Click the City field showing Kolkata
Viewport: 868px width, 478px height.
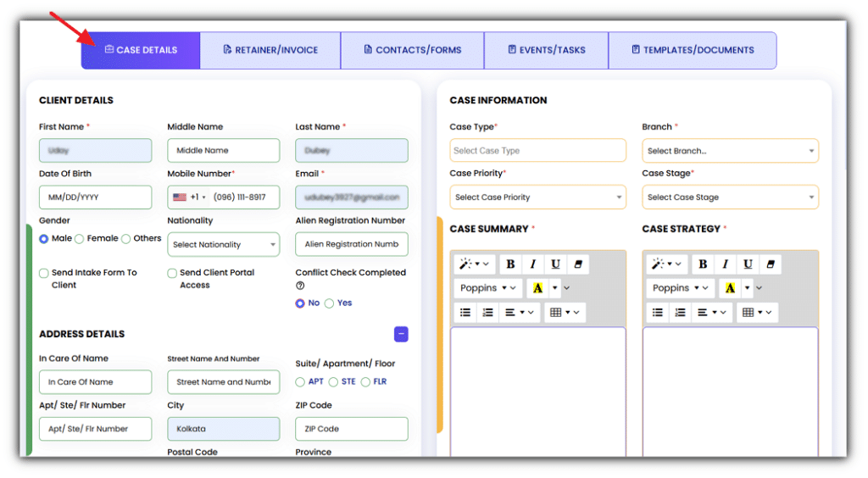point(224,429)
